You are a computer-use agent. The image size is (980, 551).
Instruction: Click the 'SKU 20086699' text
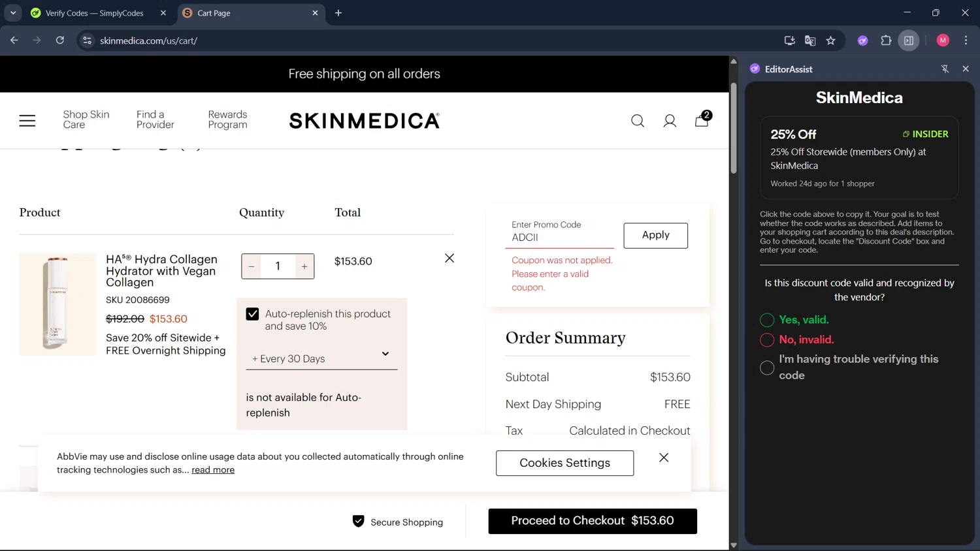(x=138, y=300)
